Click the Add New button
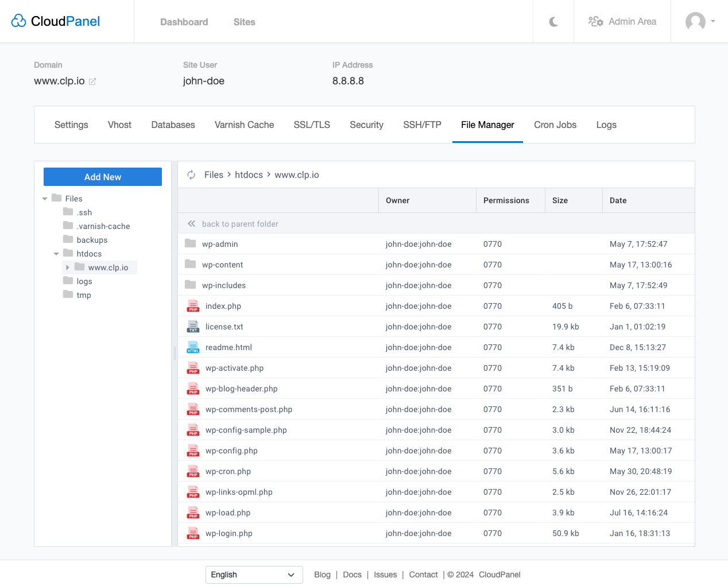 click(102, 177)
